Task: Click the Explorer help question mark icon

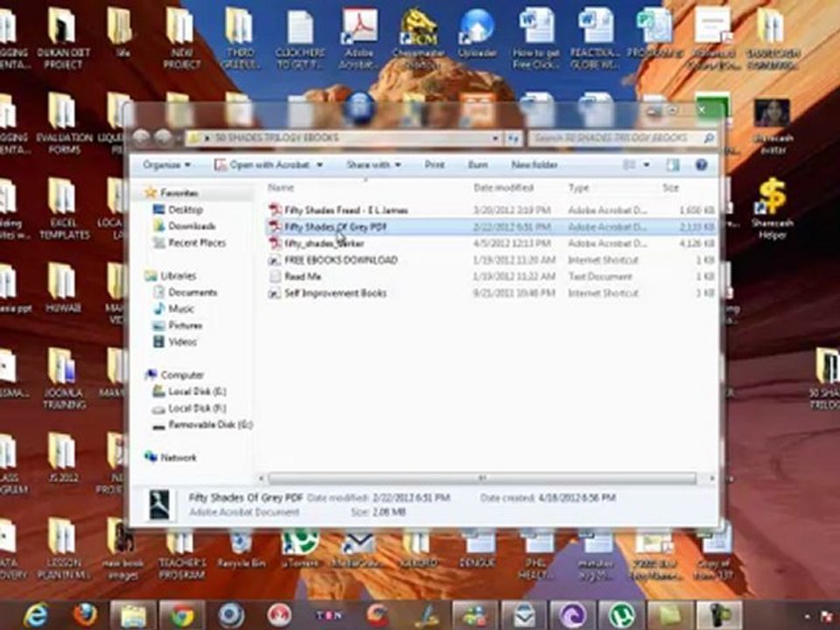Action: (x=701, y=165)
